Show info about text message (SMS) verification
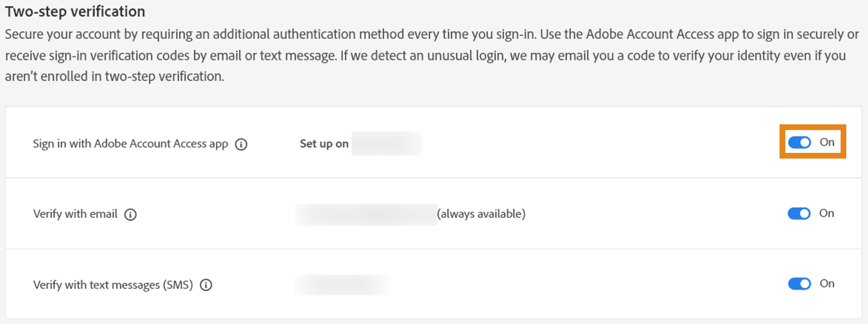This screenshot has height=324, width=868. point(207,285)
